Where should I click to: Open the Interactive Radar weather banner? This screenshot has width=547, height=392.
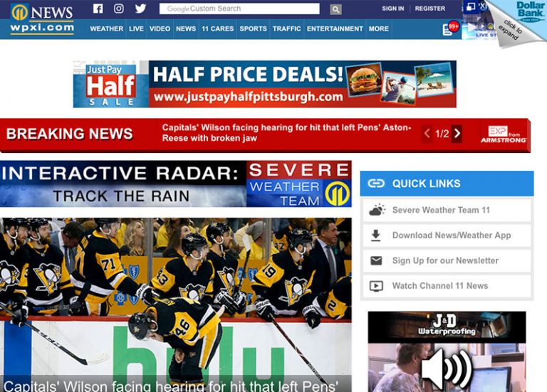[x=175, y=184]
